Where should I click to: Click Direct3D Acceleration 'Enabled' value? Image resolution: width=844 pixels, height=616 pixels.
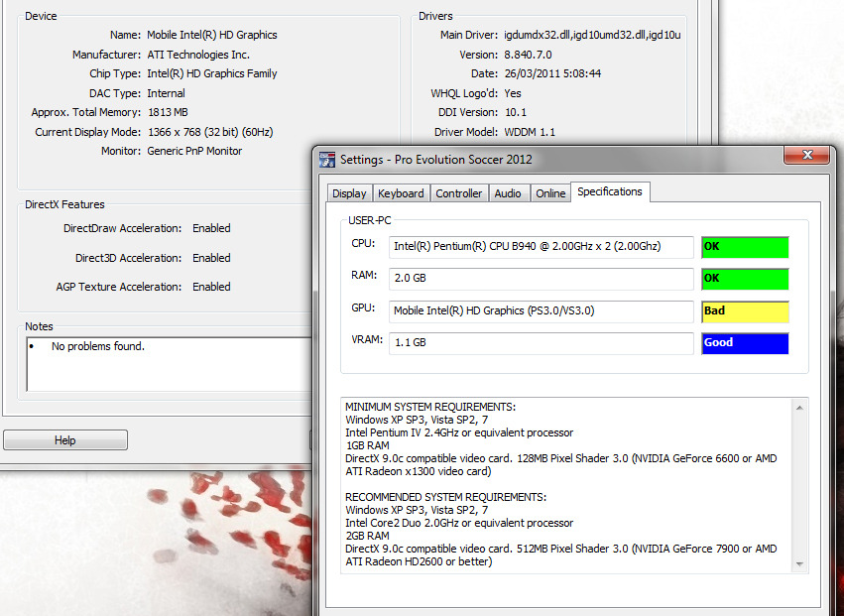tap(211, 258)
